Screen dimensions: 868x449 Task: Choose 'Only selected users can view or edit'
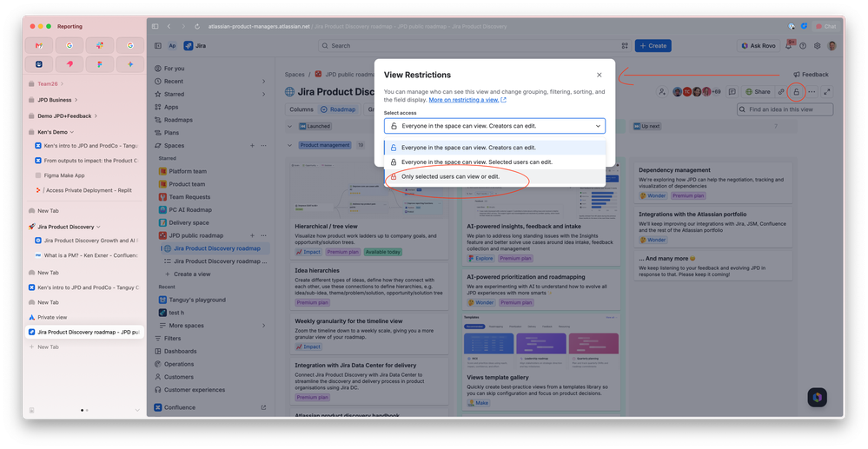[495, 176]
